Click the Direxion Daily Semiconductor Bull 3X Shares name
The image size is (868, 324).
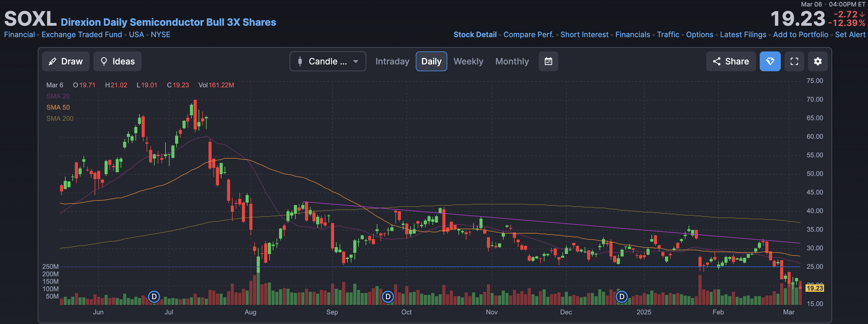pyautogui.click(x=168, y=22)
